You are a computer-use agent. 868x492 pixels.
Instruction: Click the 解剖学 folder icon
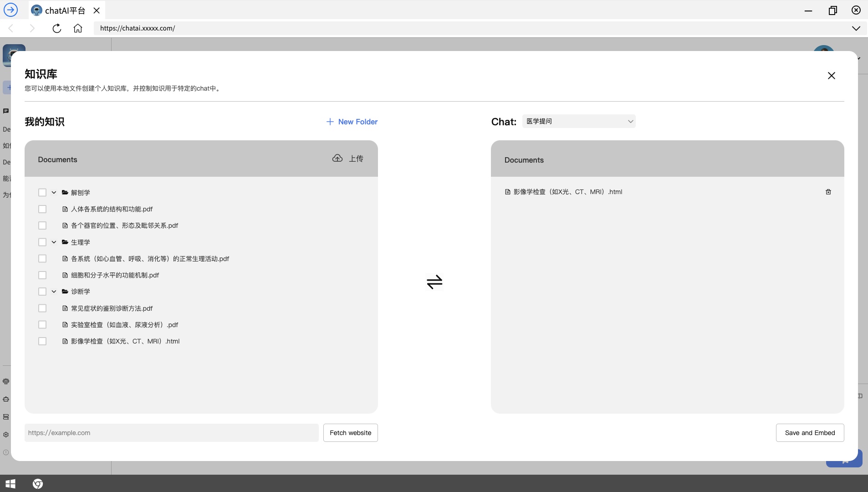[65, 192]
